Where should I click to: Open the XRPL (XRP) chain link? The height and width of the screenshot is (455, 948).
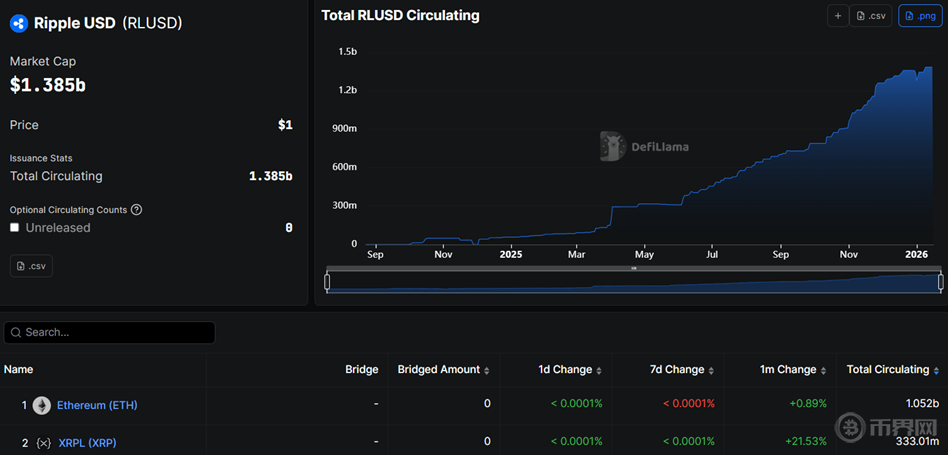[88, 444]
